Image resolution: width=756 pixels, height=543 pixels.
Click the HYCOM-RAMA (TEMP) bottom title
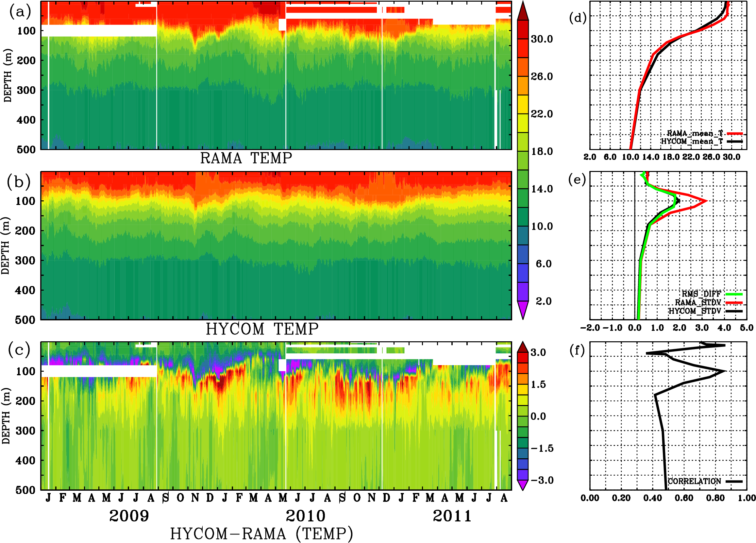(x=262, y=534)
